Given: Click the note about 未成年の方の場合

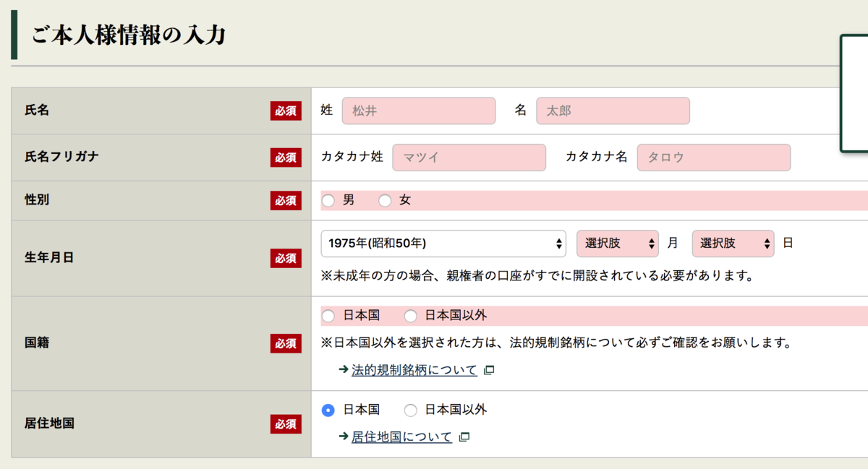Looking at the screenshot, I should click(537, 275).
